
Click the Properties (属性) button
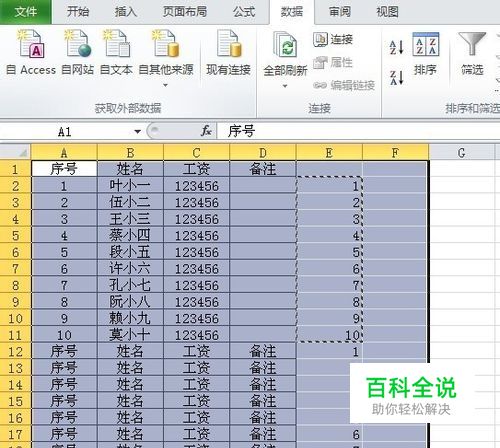click(x=333, y=62)
